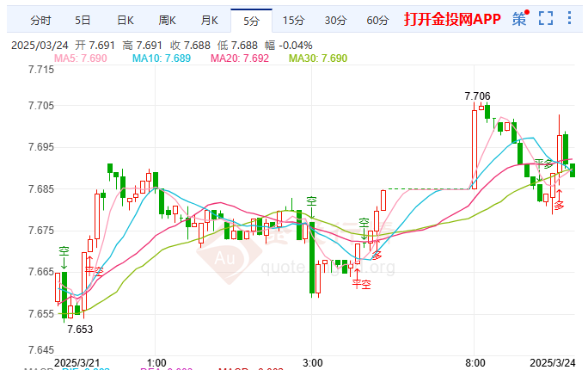
Task: Click the MA30: 7.690 legend
Action: [x=318, y=59]
